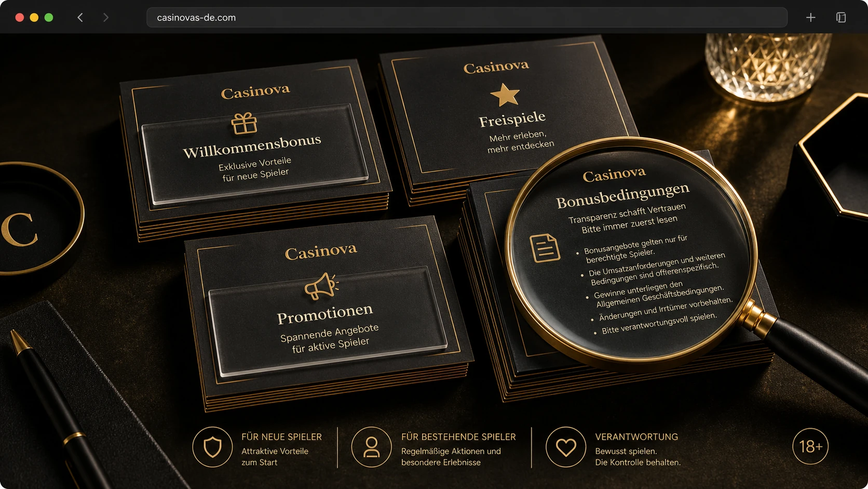Select the Promotionen heading

click(325, 314)
